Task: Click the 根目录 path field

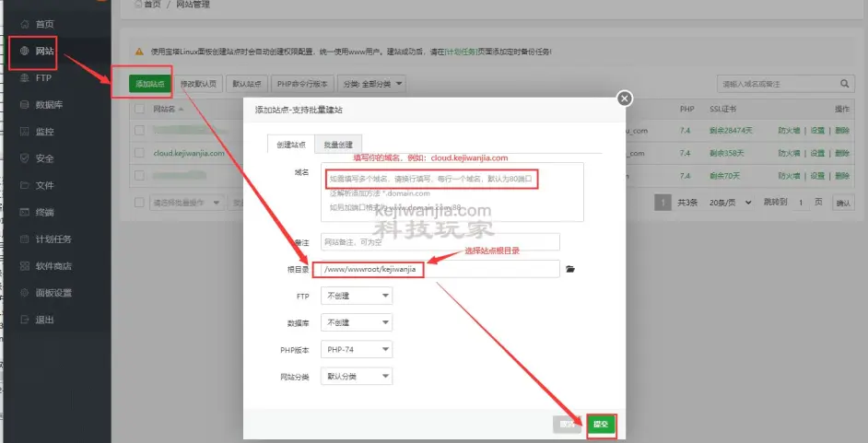Action: (x=440, y=269)
